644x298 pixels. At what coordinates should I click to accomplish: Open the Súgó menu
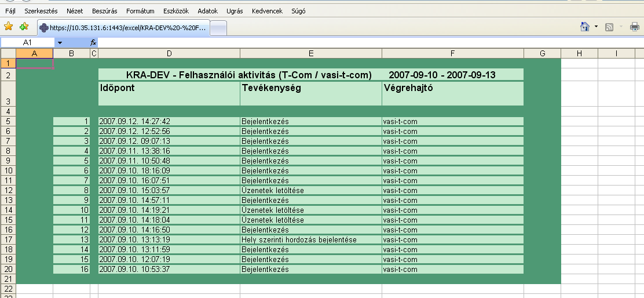point(298,11)
